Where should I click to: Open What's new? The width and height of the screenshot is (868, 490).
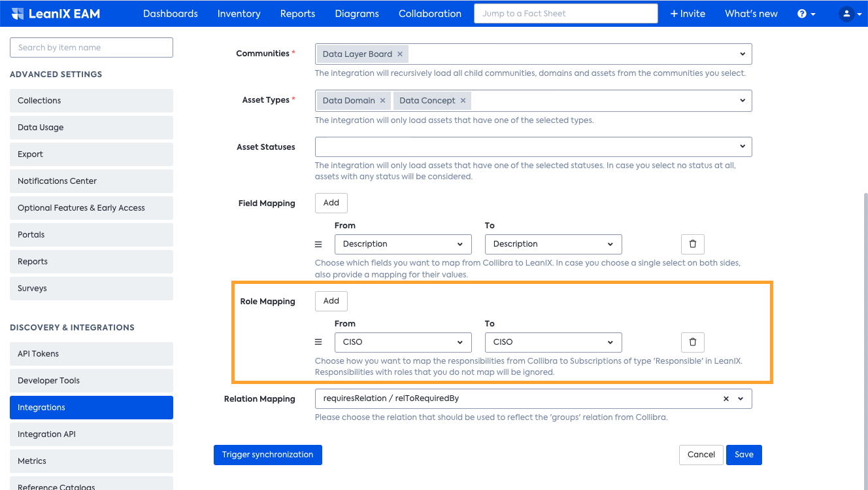(x=751, y=14)
